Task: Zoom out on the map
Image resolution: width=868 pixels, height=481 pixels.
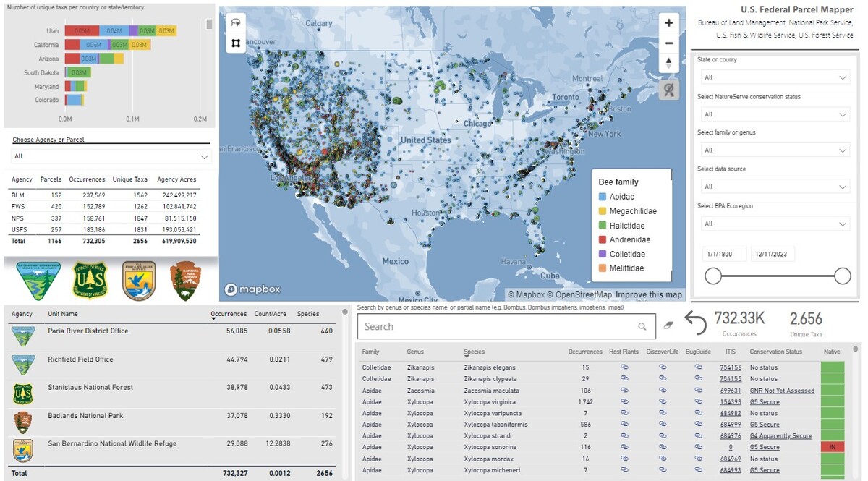Action: click(x=668, y=43)
